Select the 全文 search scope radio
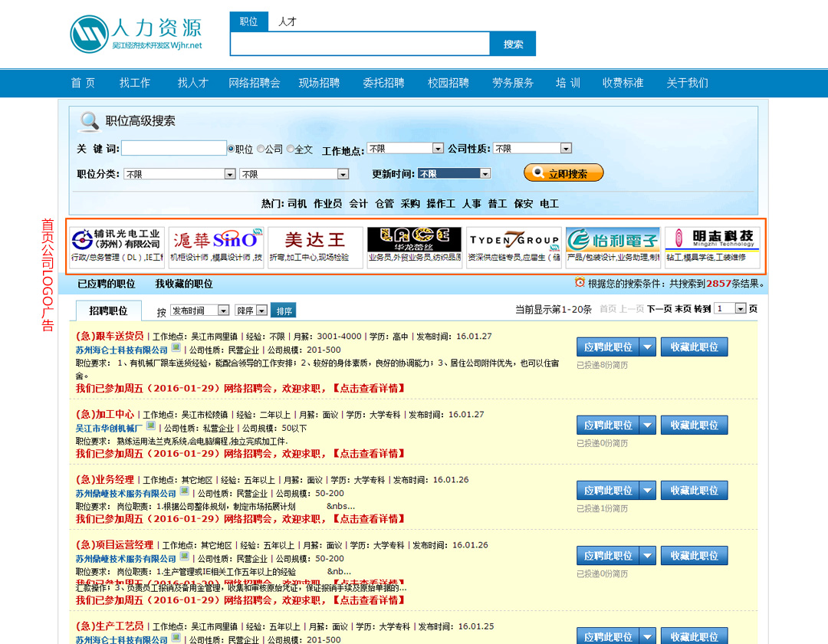The height and width of the screenshot is (644, 828). (x=291, y=149)
